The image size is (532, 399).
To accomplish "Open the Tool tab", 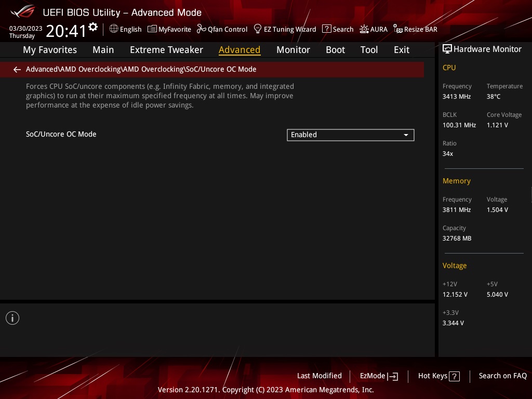I will [369, 50].
